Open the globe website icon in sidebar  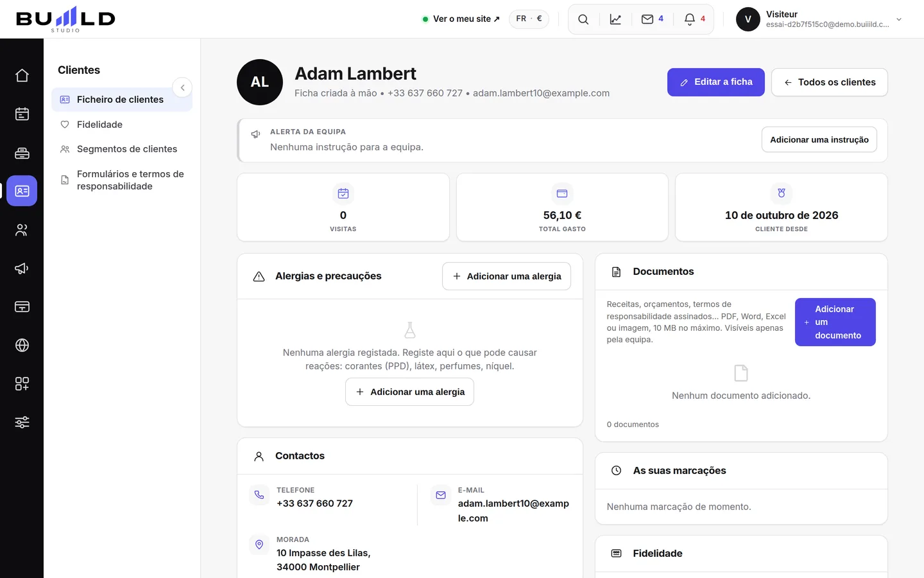[22, 346]
